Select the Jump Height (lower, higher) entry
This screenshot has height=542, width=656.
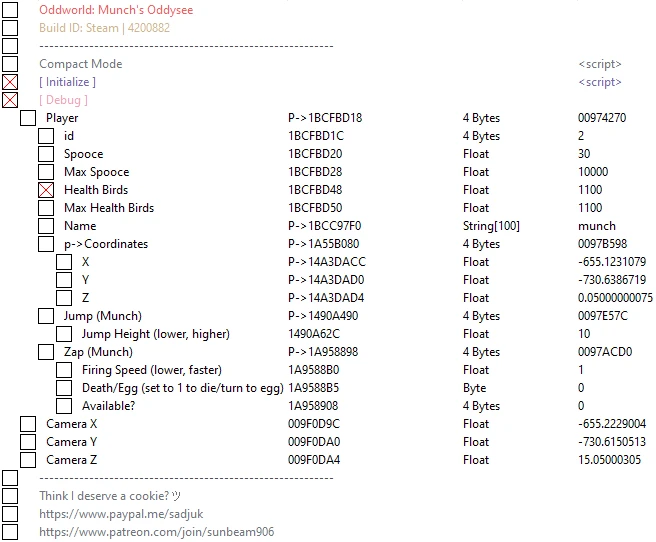(156, 334)
